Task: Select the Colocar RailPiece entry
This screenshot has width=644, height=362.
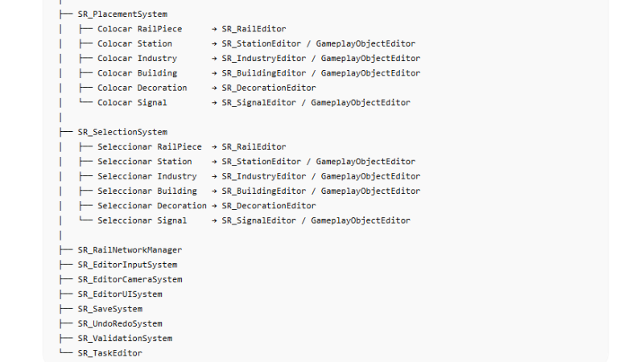Action: tap(139, 29)
